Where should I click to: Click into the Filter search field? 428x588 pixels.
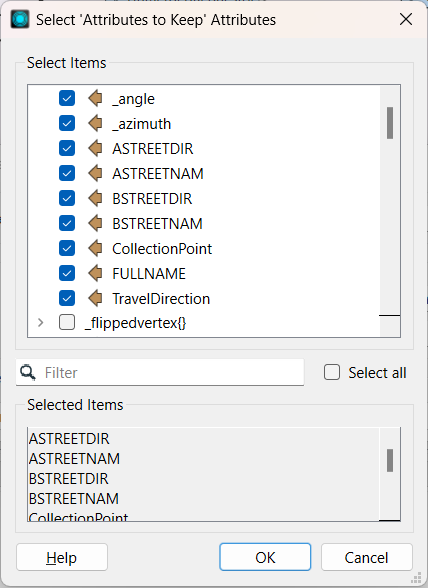160,372
